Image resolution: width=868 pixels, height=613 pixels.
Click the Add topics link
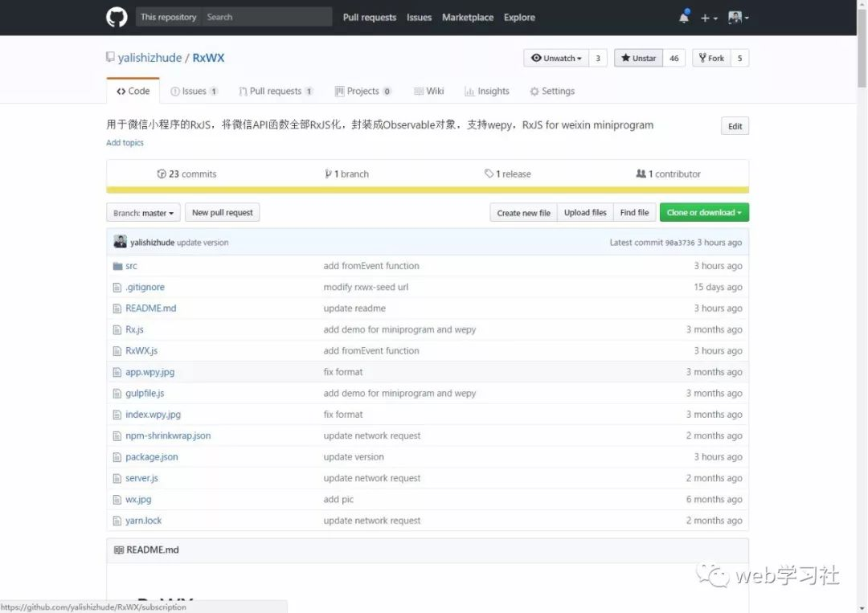pos(125,143)
